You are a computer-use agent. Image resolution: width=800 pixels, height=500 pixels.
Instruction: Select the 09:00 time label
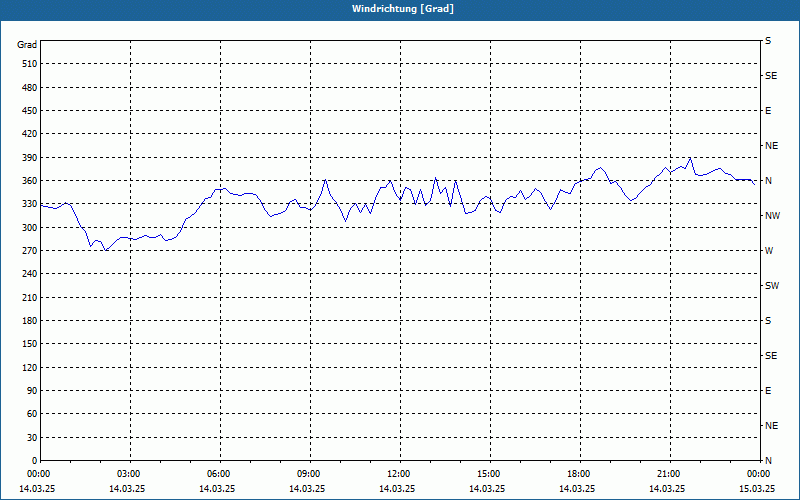308,474
